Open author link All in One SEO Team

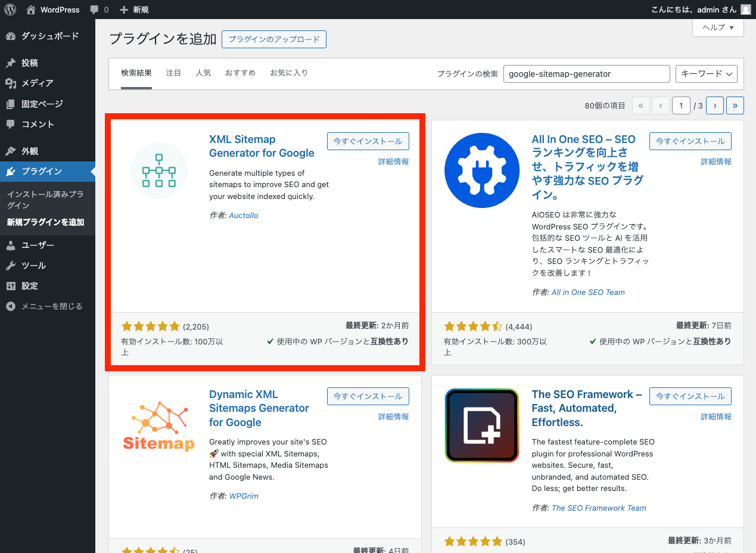(x=588, y=292)
